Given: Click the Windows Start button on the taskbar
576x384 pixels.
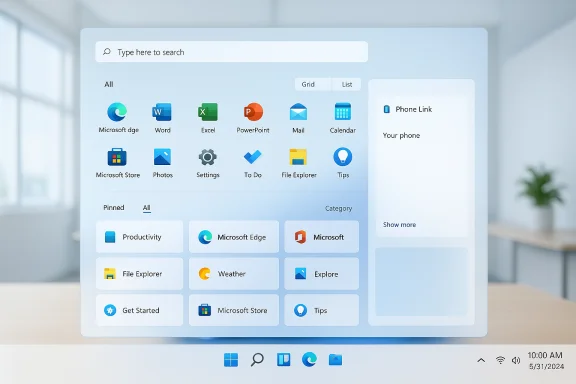Looking at the screenshot, I should tap(231, 360).
